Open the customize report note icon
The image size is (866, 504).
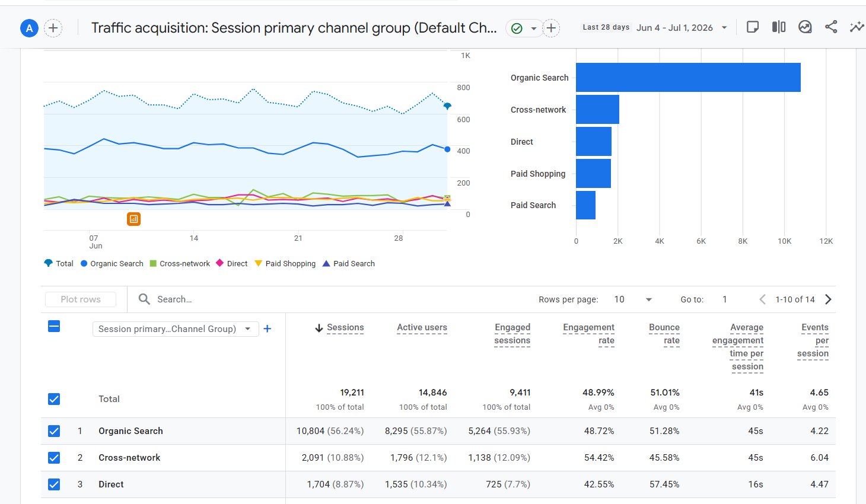(753, 27)
